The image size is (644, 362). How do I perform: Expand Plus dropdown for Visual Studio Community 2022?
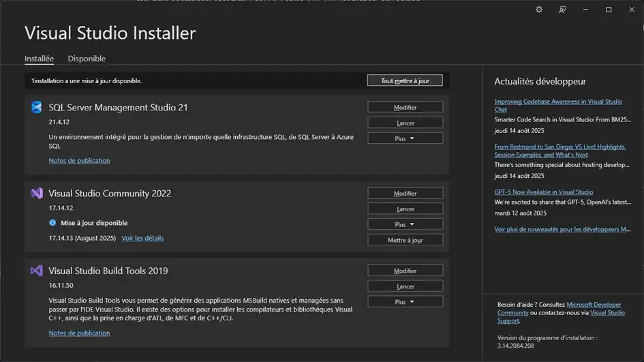tap(405, 224)
